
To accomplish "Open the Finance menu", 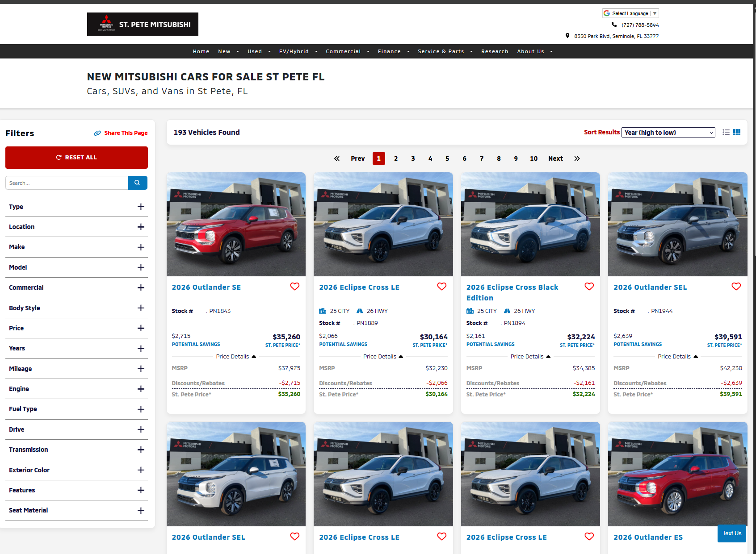I will pos(394,51).
